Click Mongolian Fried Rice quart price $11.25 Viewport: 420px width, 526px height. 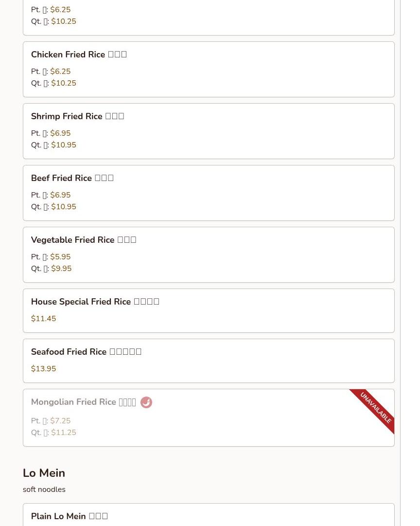click(64, 433)
